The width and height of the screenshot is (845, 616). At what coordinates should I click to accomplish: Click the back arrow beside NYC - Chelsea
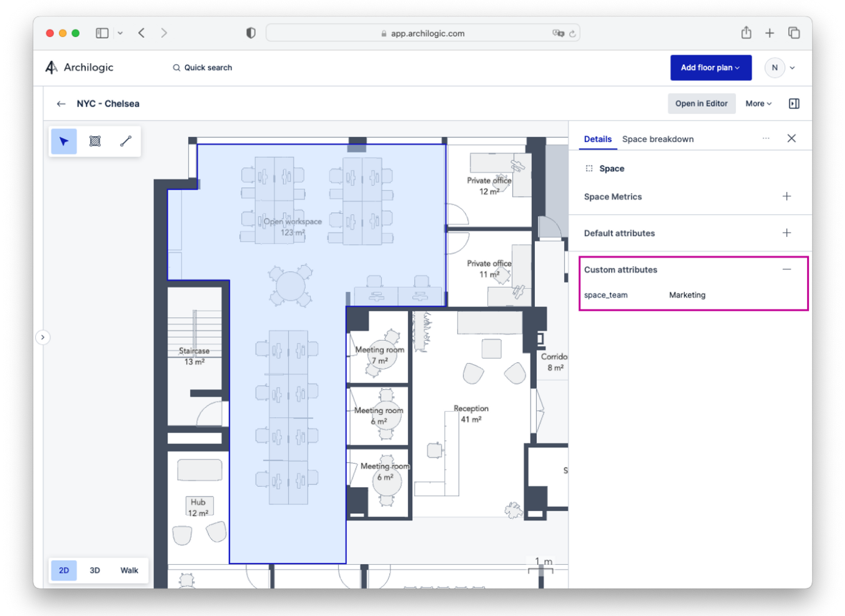click(x=61, y=104)
